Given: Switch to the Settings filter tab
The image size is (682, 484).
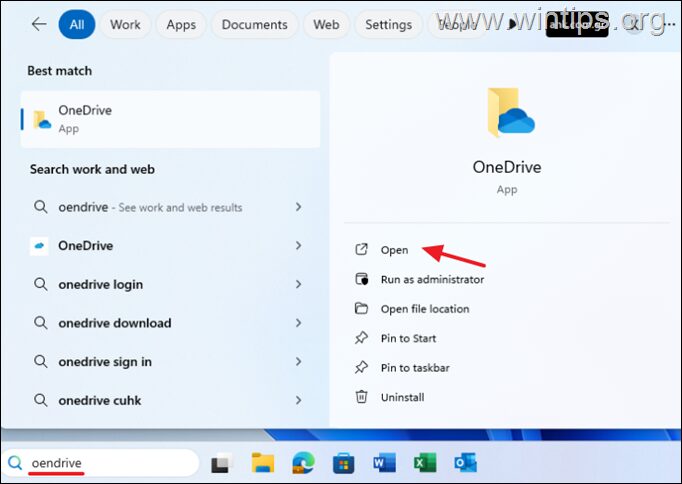Looking at the screenshot, I should (388, 24).
